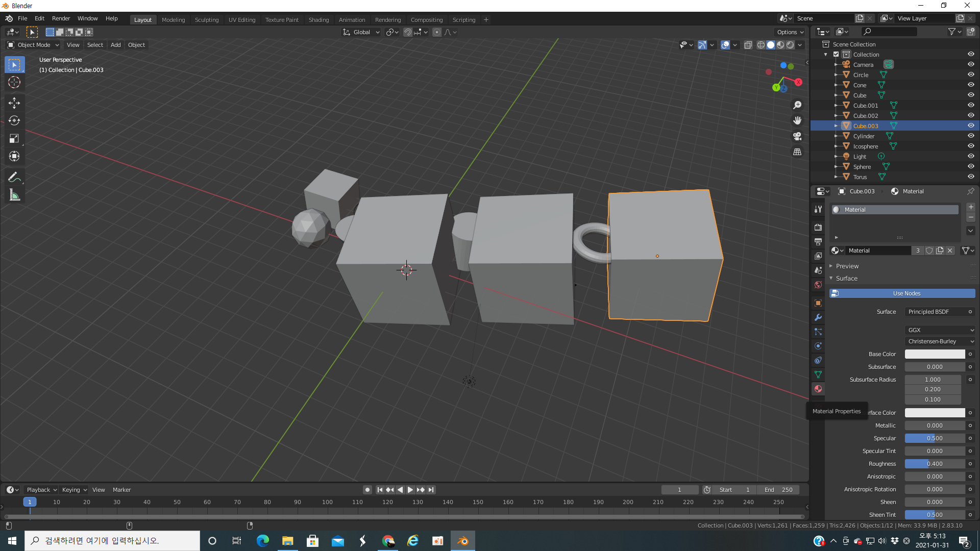Select the Annotate pencil tool
The width and height of the screenshot is (980, 551).
[14, 177]
